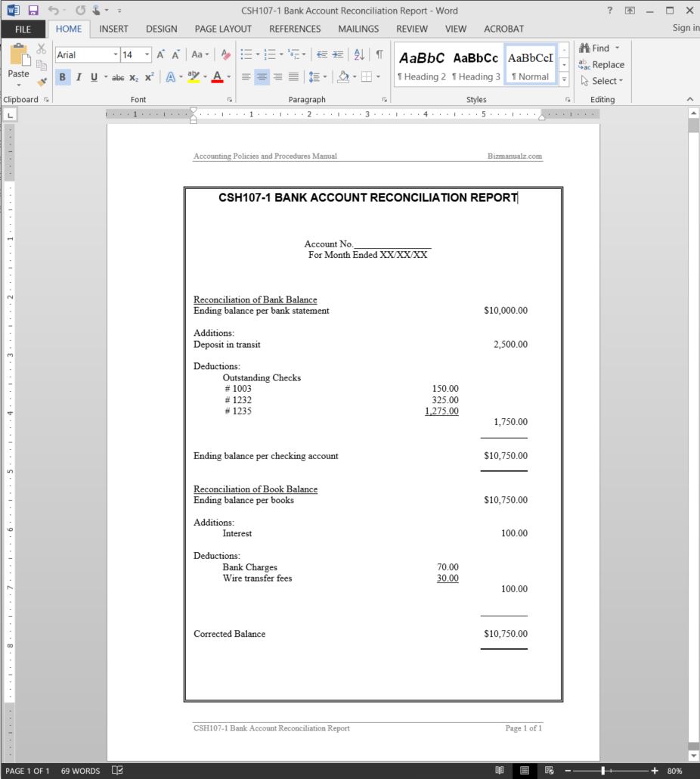Undo the last action

[x=54, y=11]
